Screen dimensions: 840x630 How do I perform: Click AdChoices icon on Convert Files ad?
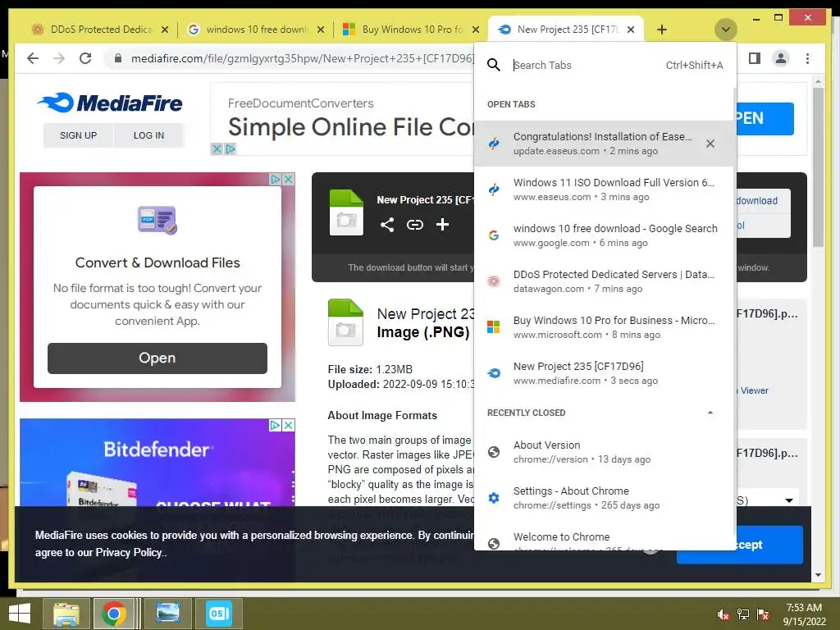(276, 179)
